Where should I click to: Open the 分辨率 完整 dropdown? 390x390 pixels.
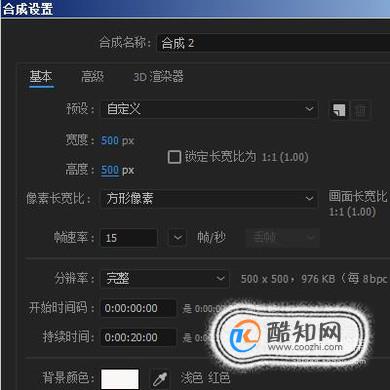click(x=165, y=279)
